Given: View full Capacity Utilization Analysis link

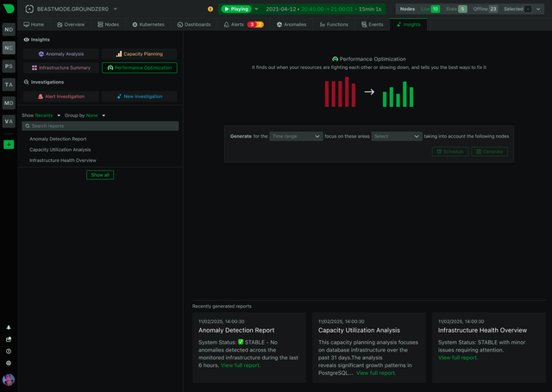Looking at the screenshot, I should tap(376, 373).
